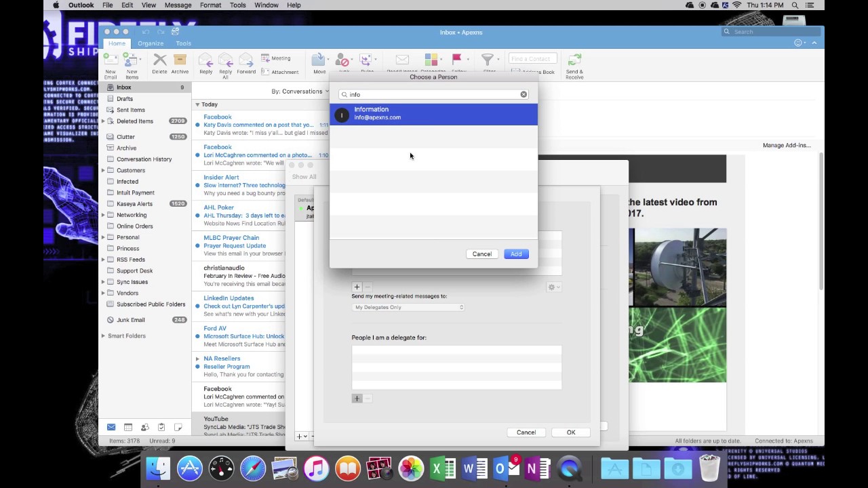Click OK in the delegates dialog
Screen dimensions: 868x488
coord(571,432)
